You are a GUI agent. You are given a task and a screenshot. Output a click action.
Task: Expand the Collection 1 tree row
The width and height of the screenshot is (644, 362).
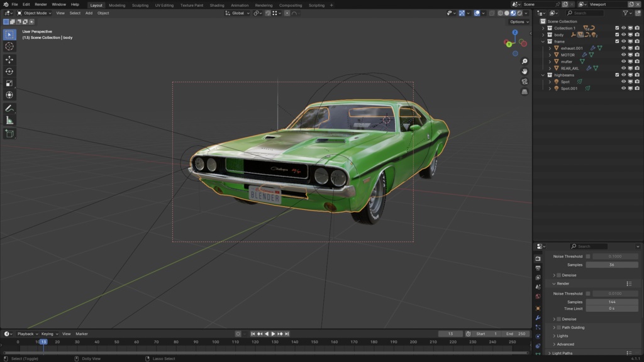(543, 28)
